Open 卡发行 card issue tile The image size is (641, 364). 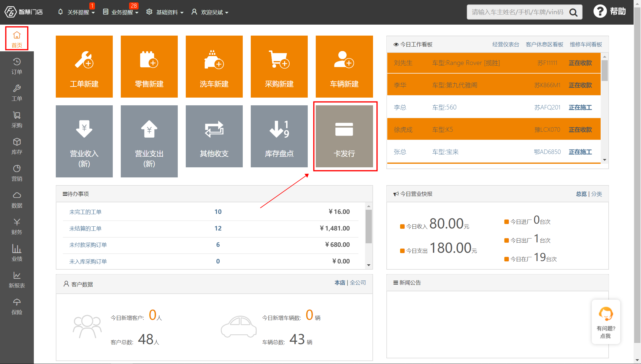pyautogui.click(x=344, y=136)
